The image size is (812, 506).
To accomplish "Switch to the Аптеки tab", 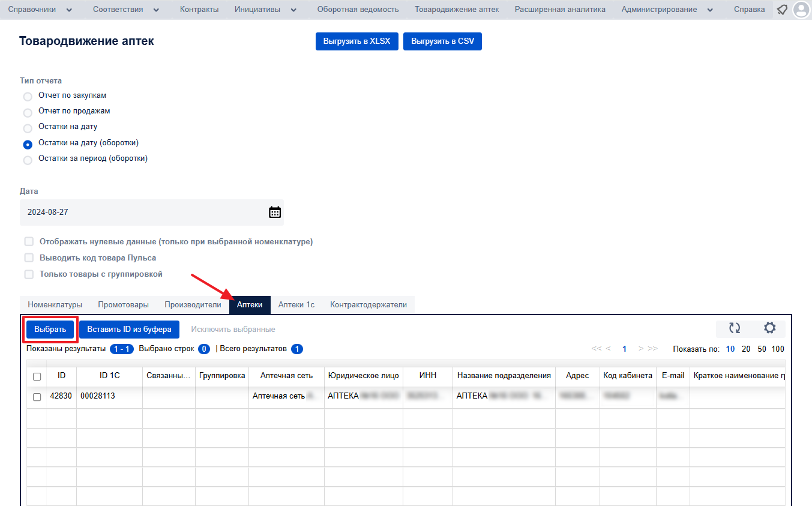I will tap(250, 304).
